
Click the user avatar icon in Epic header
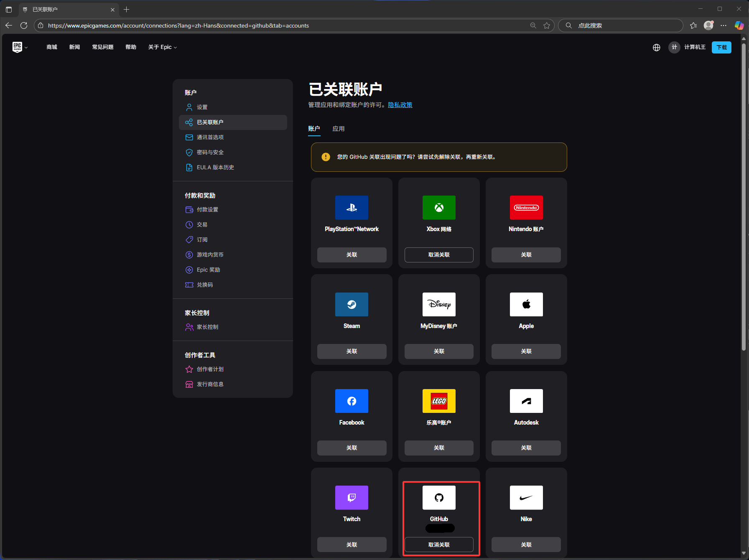click(x=674, y=47)
